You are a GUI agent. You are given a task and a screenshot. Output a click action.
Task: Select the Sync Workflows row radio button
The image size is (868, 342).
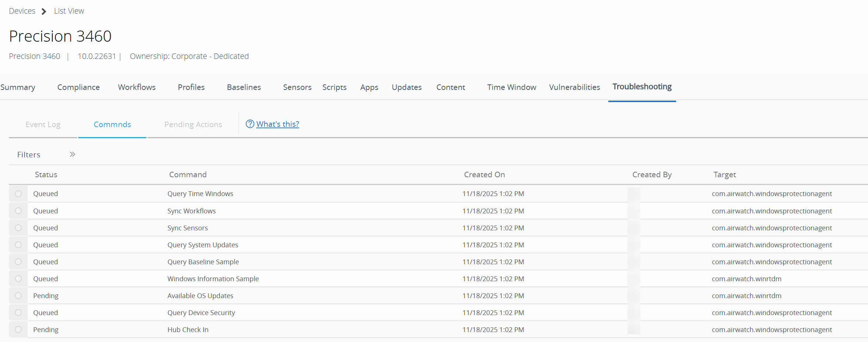click(x=18, y=211)
